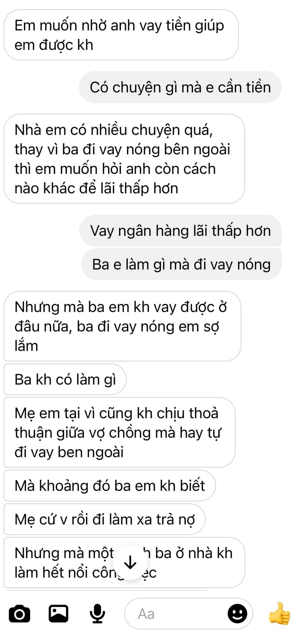Screen dimensions: 303x644
Task: Tap sent bubble 'Ba e làm gì mà đi vay nóng'
Action: (181, 264)
